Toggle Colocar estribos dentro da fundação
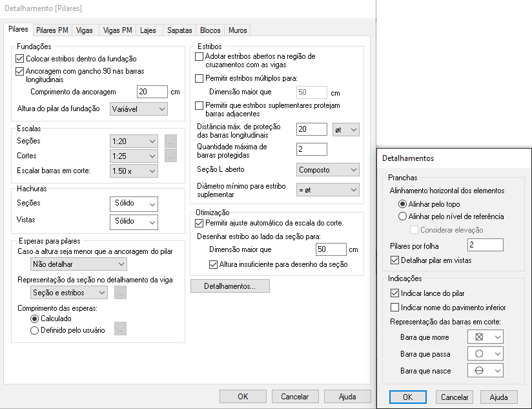 coord(19,59)
